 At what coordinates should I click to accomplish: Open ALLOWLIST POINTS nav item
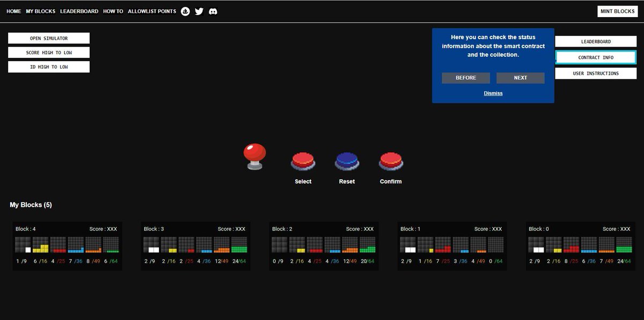coord(152,11)
